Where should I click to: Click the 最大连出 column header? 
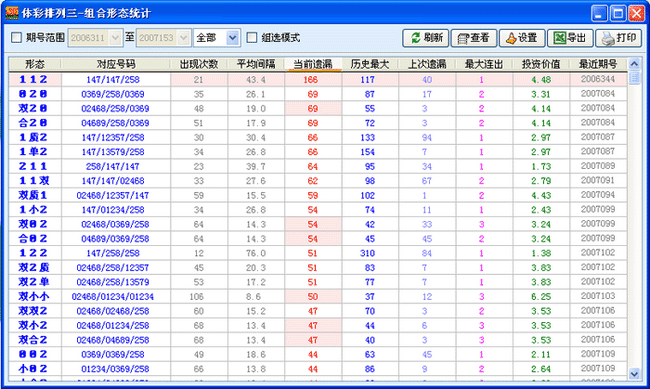[x=484, y=64]
